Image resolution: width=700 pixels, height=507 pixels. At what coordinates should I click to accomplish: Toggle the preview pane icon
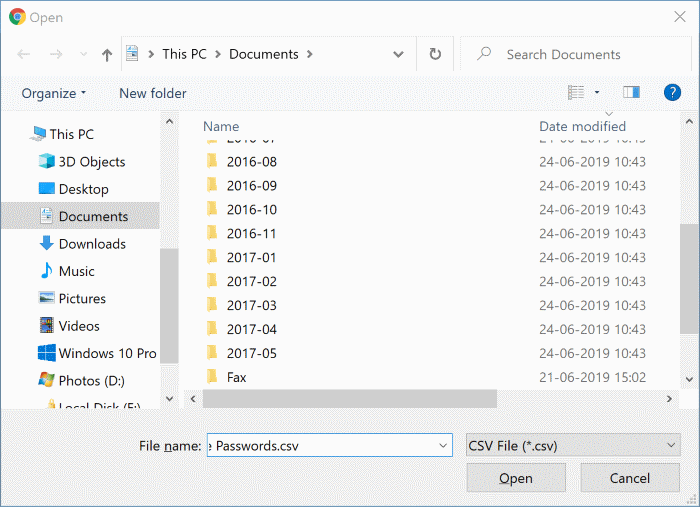[x=631, y=92]
